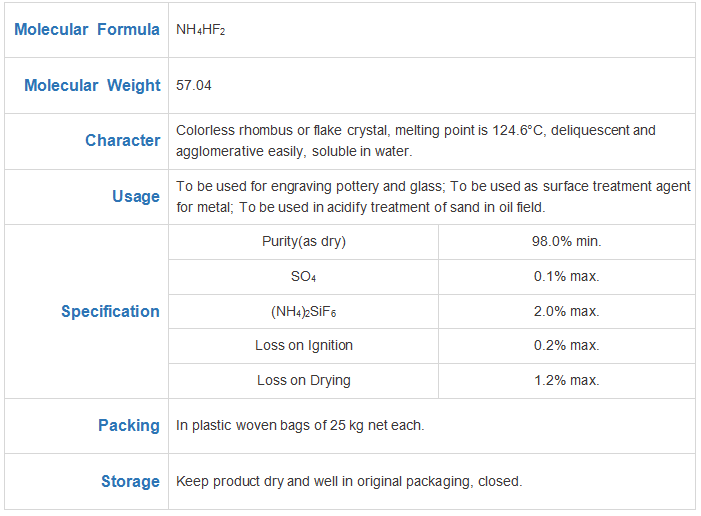Click the Loss on Drying cell
Screen dimensions: 701x516
point(304,380)
